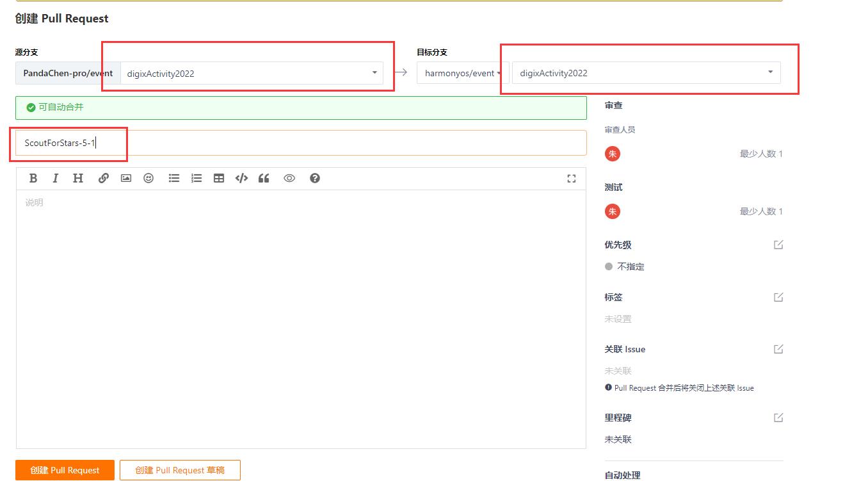Insert an ordered numbered list

click(197, 179)
